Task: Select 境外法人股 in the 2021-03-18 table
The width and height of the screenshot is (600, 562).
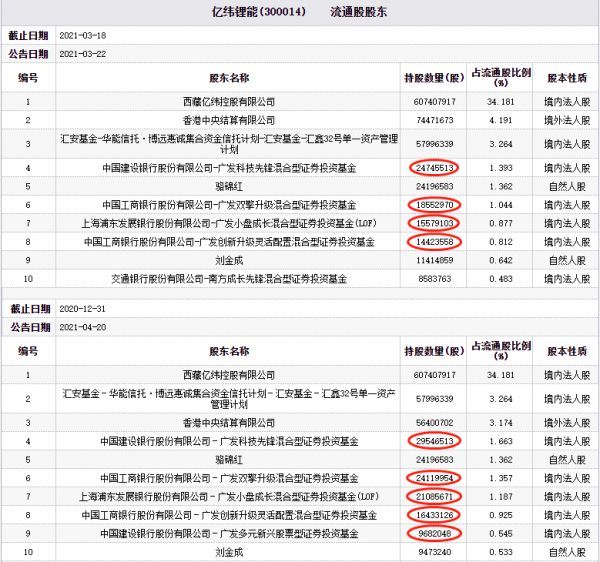Action: [567, 121]
